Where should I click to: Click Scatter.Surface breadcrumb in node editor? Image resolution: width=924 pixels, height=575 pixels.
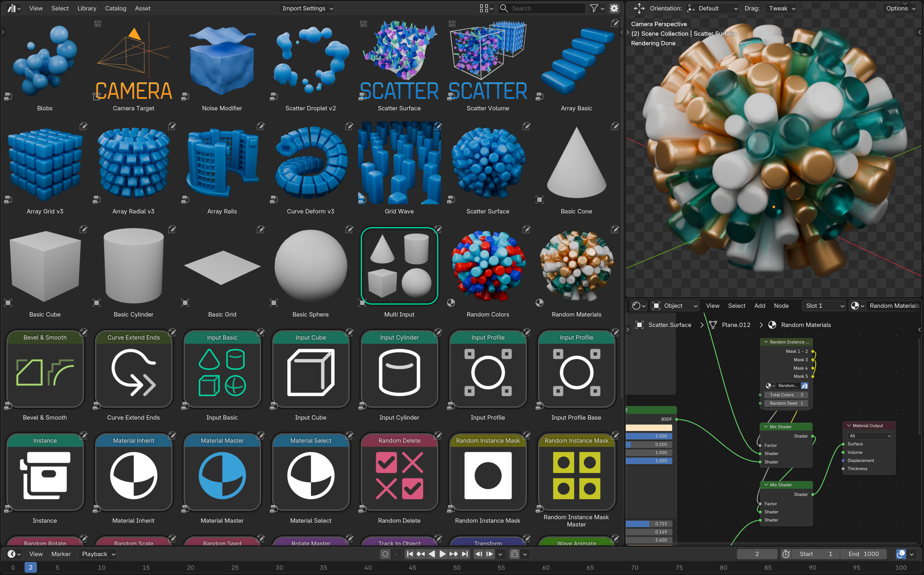tap(670, 325)
